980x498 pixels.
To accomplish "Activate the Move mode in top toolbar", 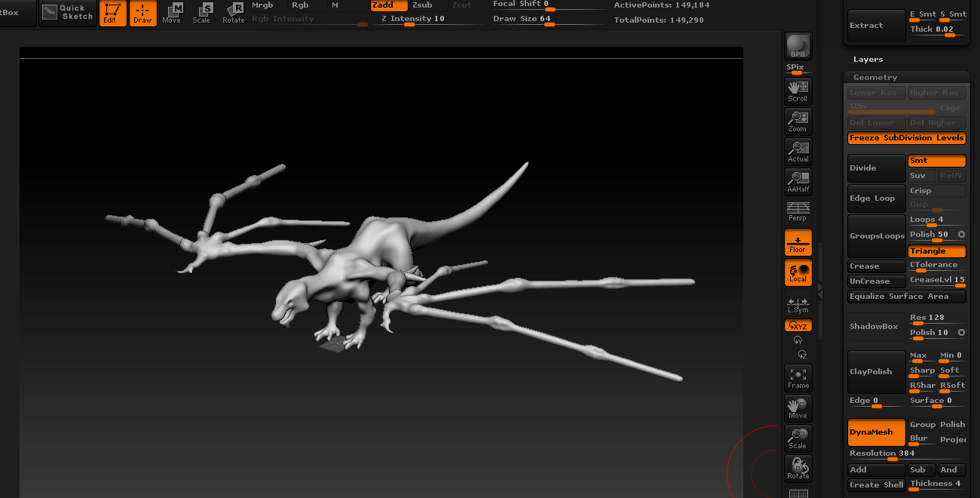I will pyautogui.click(x=172, y=13).
